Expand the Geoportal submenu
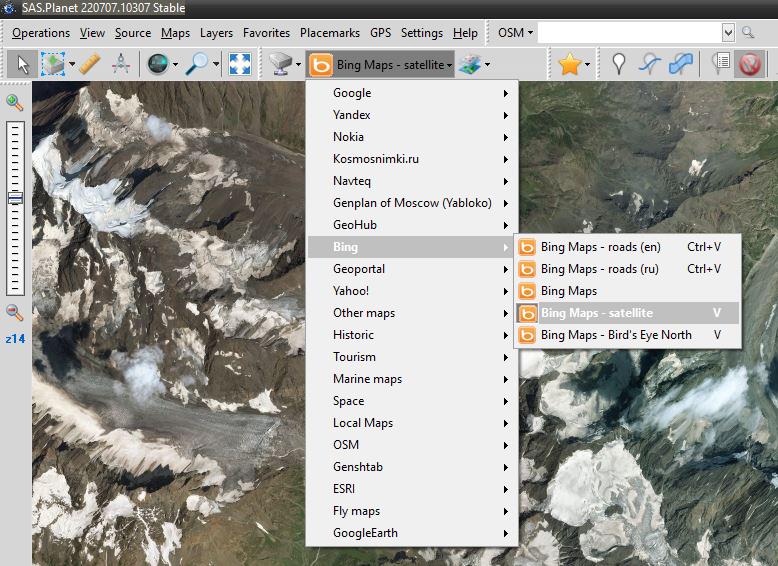The height and width of the screenshot is (566, 778). coord(412,269)
